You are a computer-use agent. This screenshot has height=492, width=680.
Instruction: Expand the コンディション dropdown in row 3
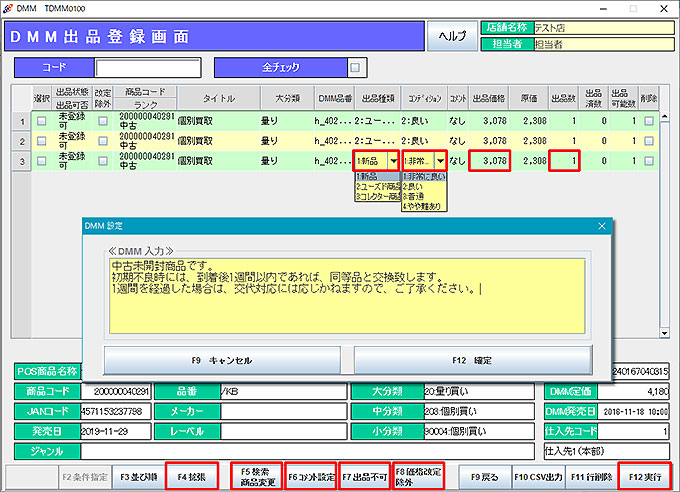440,160
